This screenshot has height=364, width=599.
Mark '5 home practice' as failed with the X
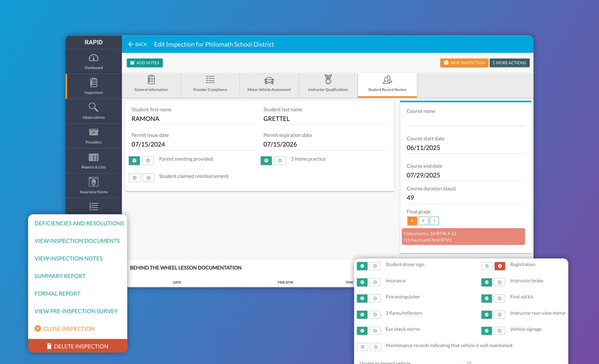coord(280,161)
